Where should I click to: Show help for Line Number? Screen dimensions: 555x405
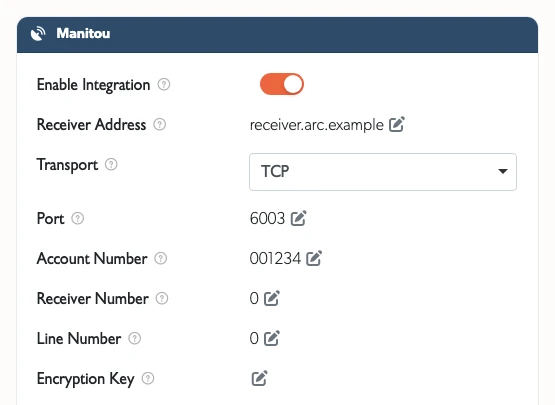pyautogui.click(x=135, y=338)
